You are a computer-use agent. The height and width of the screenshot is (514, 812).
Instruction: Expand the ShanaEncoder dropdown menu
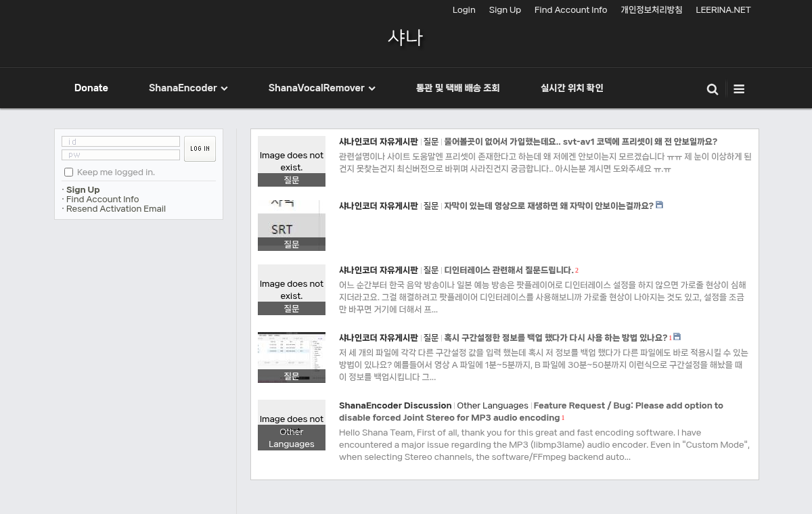coord(188,88)
